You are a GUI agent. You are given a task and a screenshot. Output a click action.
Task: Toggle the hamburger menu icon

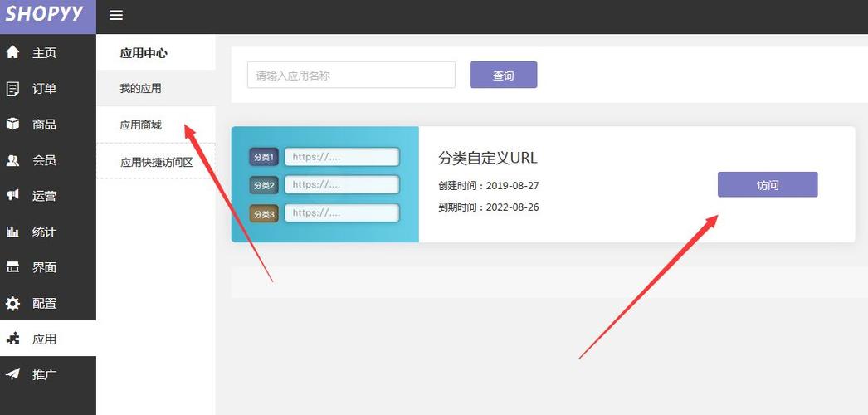click(x=115, y=16)
